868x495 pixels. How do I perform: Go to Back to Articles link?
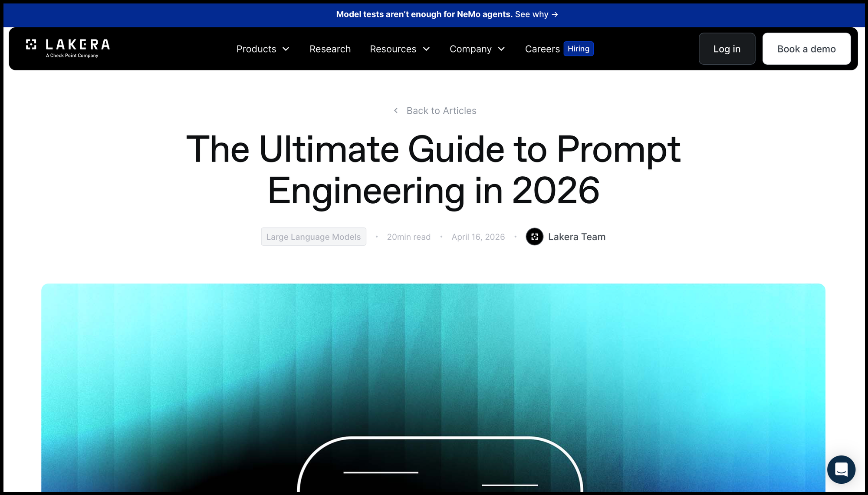441,111
